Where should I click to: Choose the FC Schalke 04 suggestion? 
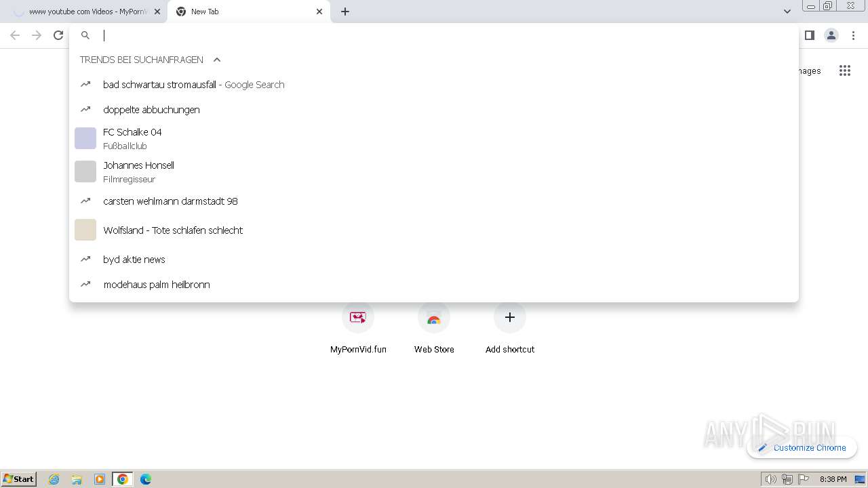pos(434,138)
